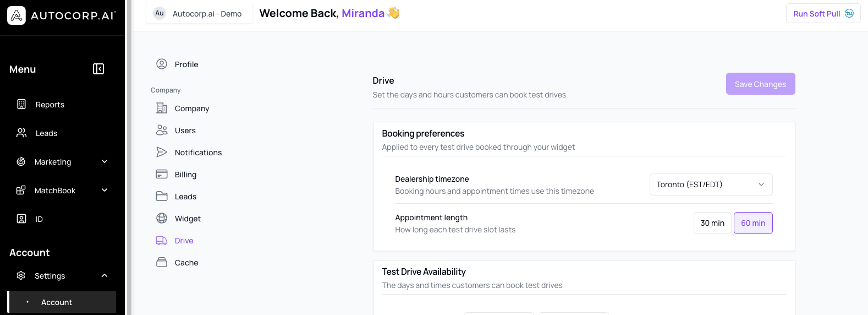Open the MatchBook grid icon
Image resolution: width=868 pixels, height=315 pixels.
point(21,190)
